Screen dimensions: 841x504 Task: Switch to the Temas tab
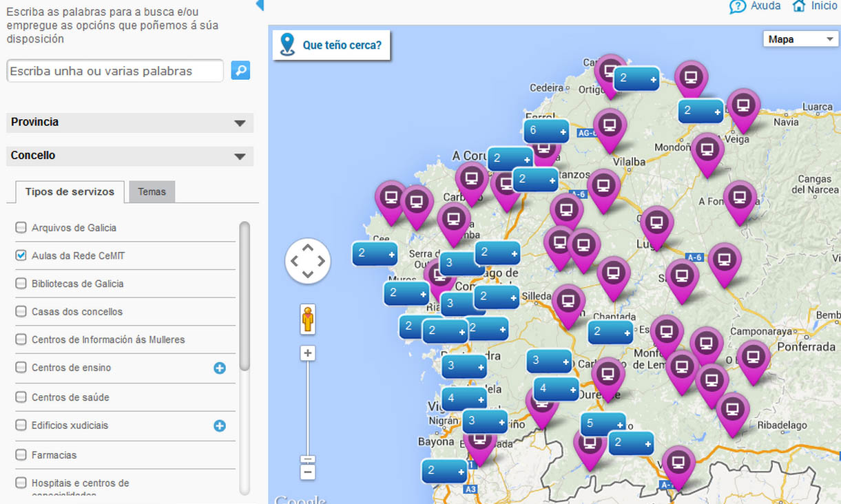pos(152,192)
